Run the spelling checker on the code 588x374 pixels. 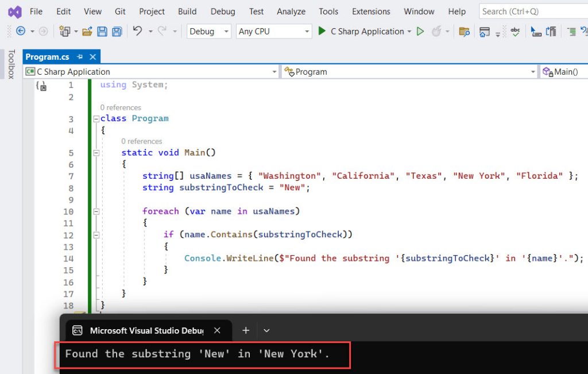pyautogui.click(x=515, y=31)
